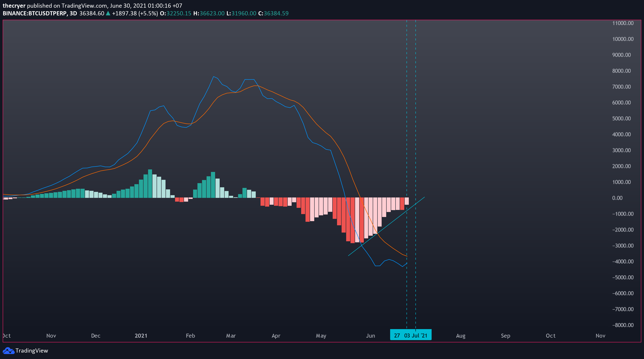The image size is (644, 359).
Task: Click the 7000.00 price scale label
Action: [x=622, y=87]
